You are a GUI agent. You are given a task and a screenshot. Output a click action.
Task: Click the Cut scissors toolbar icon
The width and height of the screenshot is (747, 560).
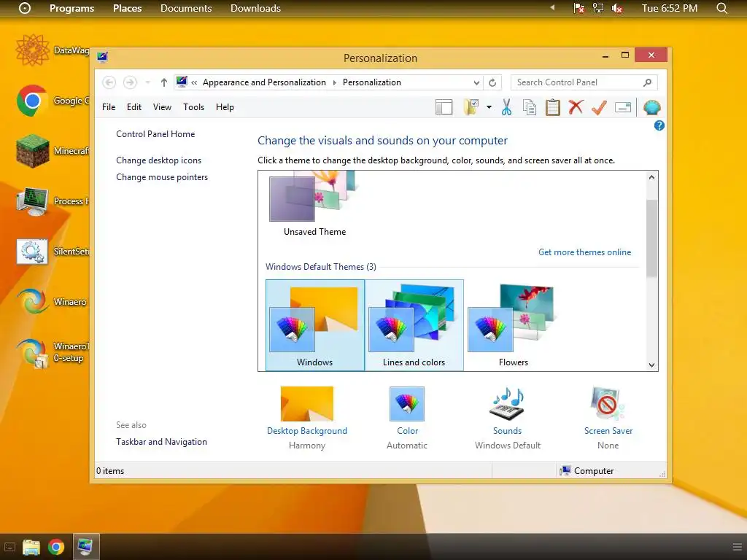(506, 107)
